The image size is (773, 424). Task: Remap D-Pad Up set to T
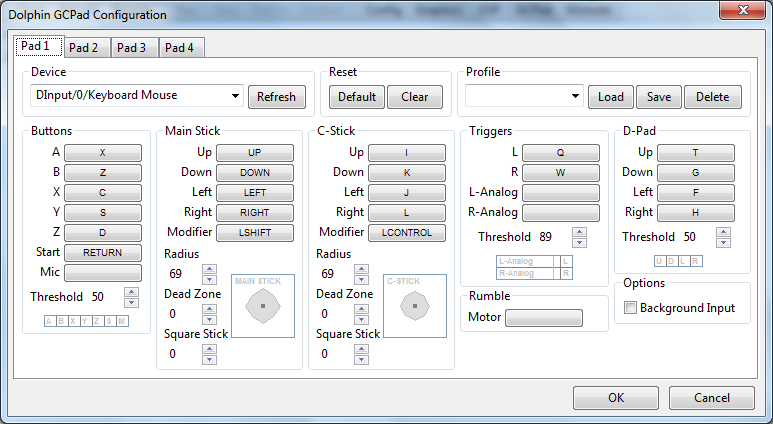tap(696, 153)
